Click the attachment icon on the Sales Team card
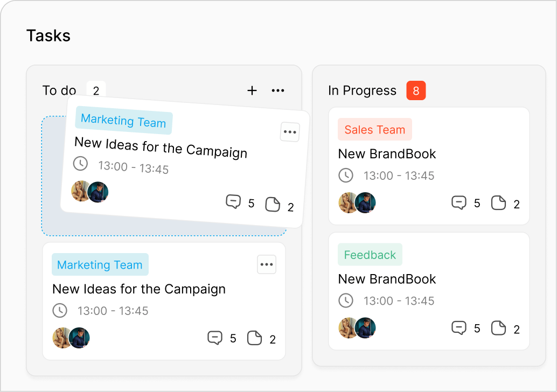The width and height of the screenshot is (557, 392). click(498, 202)
